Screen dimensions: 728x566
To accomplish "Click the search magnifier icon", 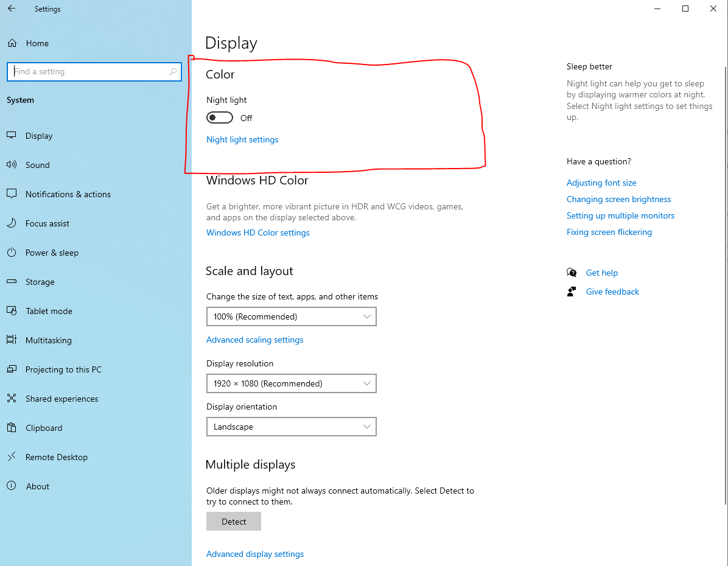I will pyautogui.click(x=173, y=71).
